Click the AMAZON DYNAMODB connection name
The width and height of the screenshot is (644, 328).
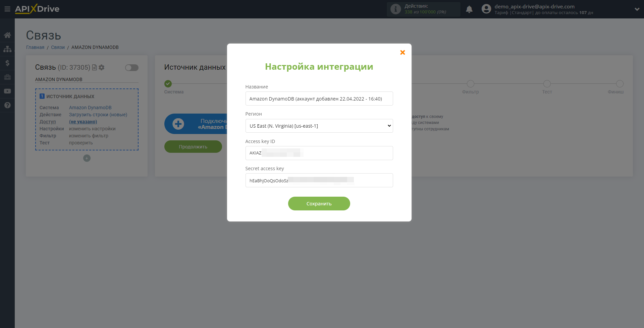(x=59, y=79)
